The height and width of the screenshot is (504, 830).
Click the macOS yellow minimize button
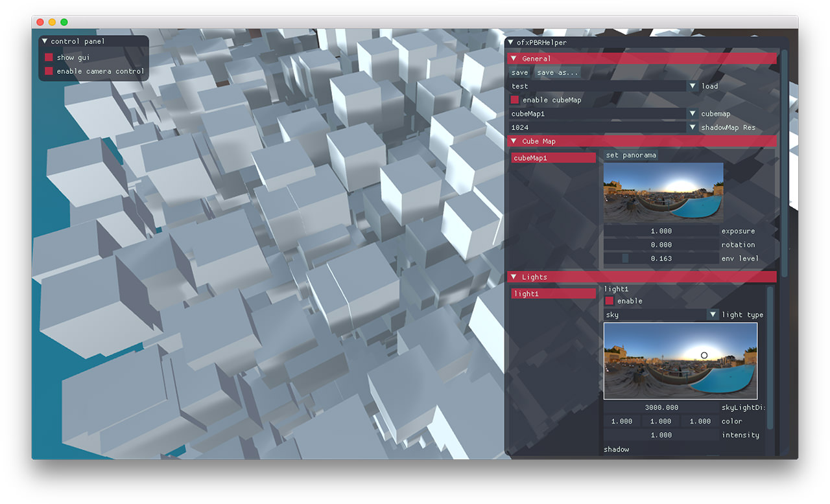click(x=53, y=22)
